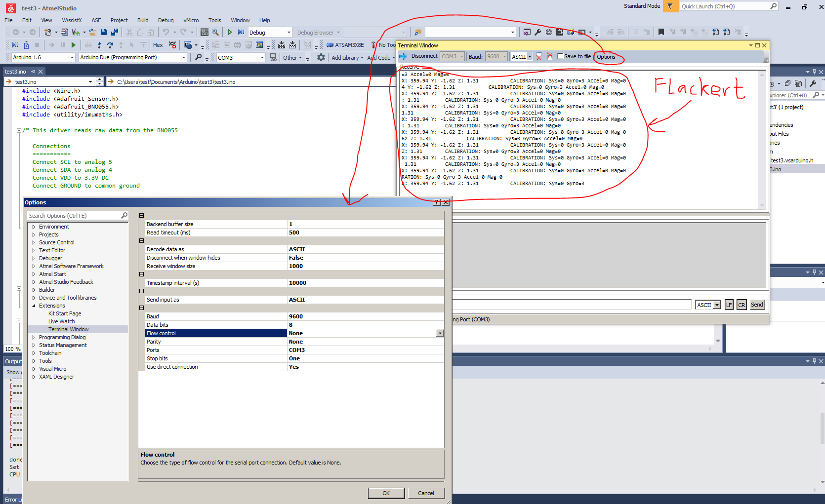Viewport: 825px width, 504px height.
Task: Click the blue arrow connect icon in Terminal Window
Action: pos(403,56)
